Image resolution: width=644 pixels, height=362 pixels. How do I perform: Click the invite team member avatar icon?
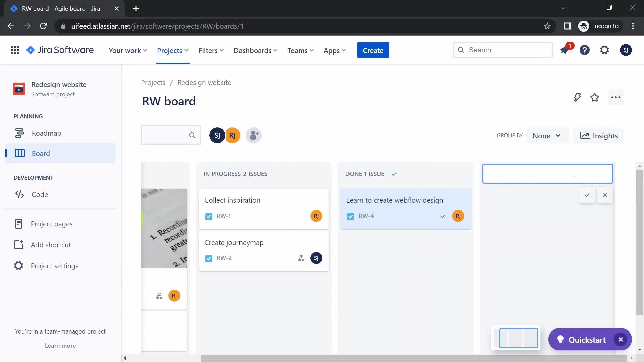(254, 135)
